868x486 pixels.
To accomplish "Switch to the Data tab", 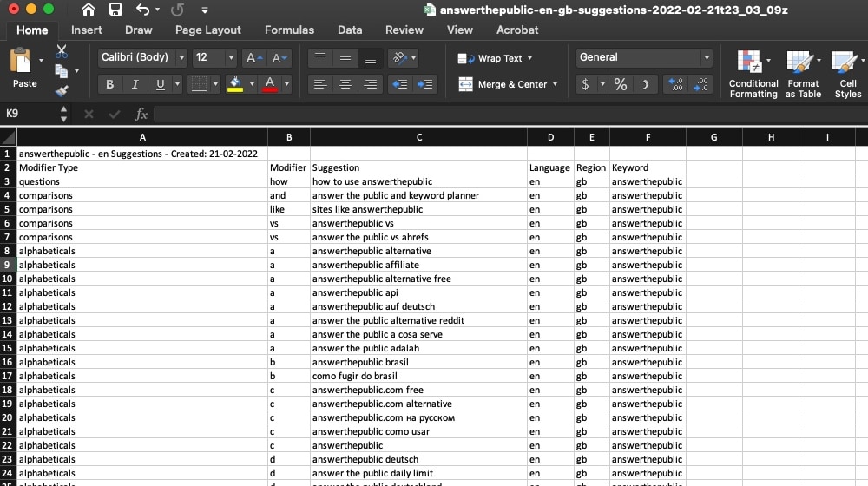I will (x=350, y=30).
